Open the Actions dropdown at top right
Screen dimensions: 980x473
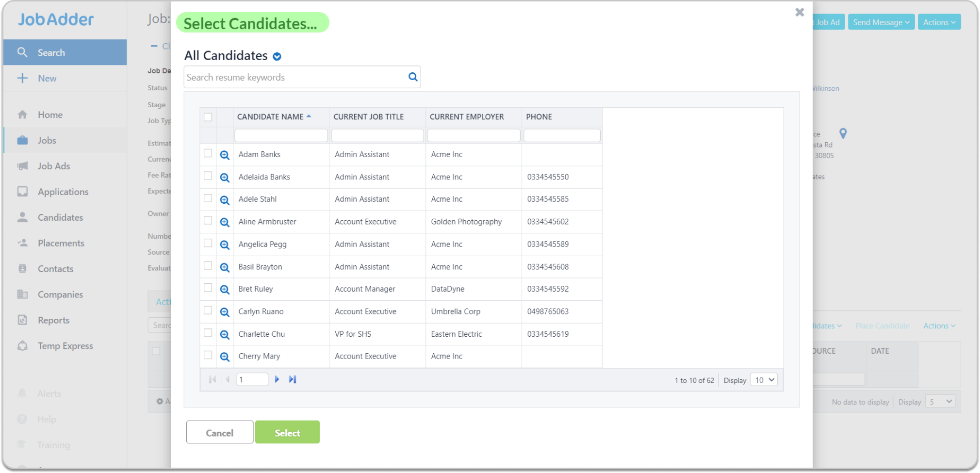coord(938,22)
